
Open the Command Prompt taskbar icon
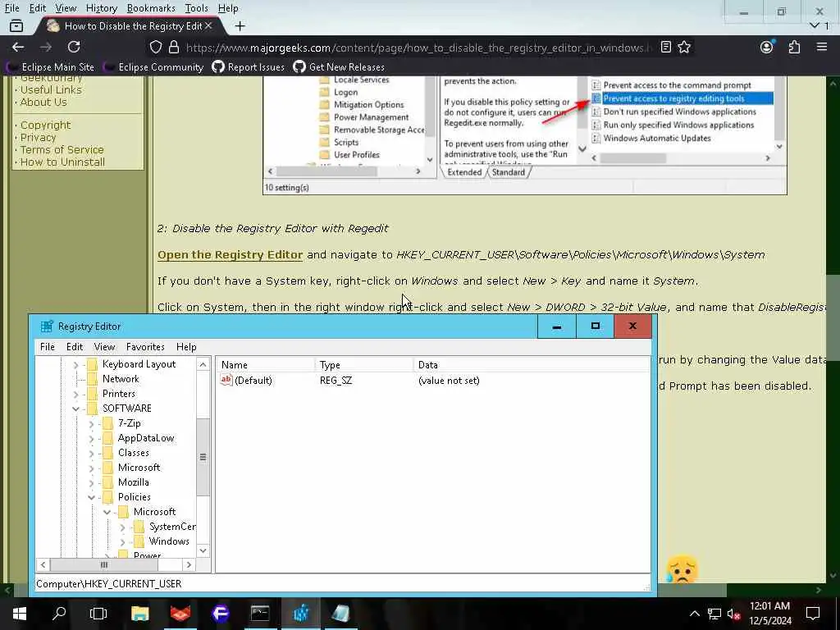pos(260,613)
